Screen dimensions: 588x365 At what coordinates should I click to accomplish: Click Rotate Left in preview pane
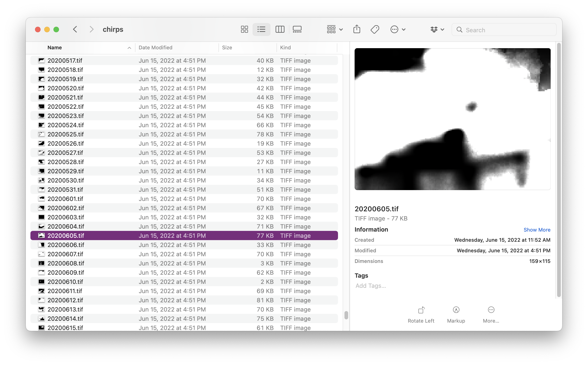(x=421, y=314)
